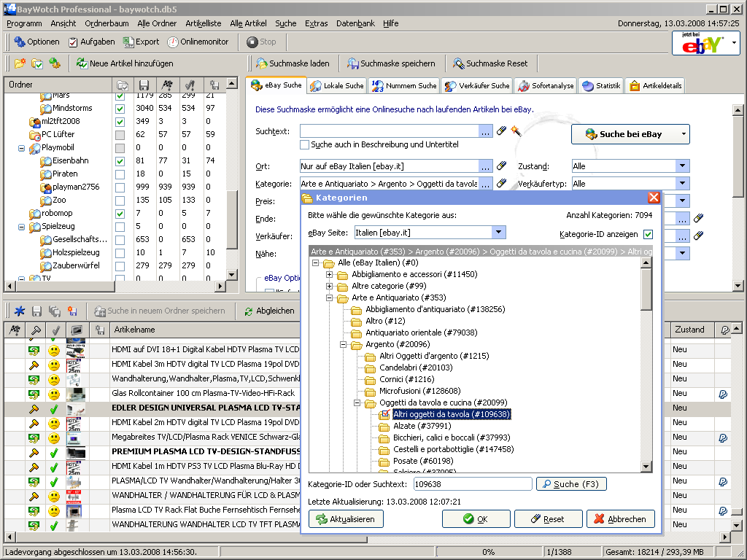Viewport: 747px width, 560px height.
Task: Open the Datenbank menu
Action: (x=355, y=23)
